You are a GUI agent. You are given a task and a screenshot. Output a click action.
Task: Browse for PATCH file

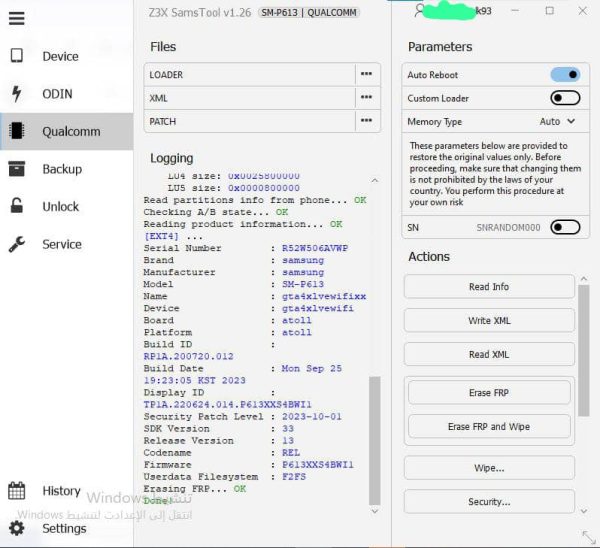point(366,121)
